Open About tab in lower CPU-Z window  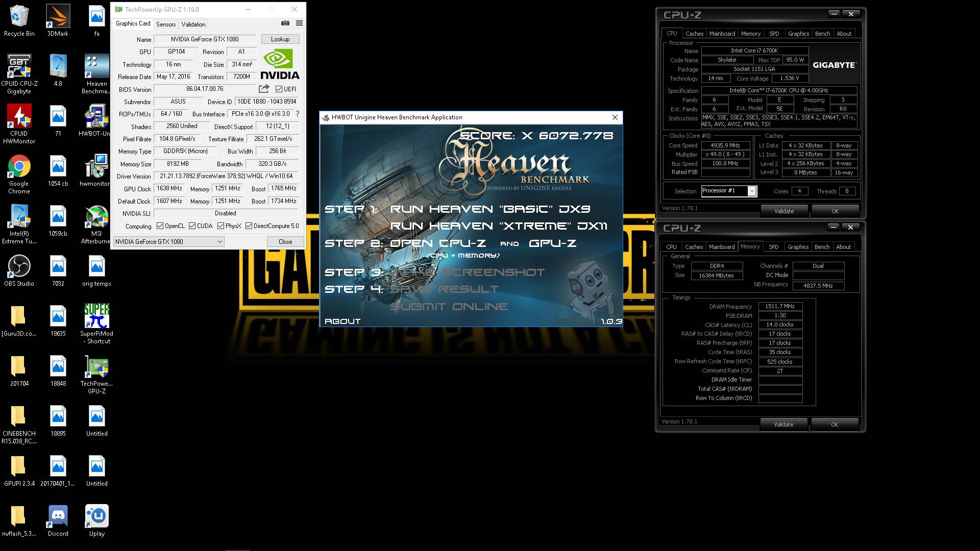click(843, 247)
